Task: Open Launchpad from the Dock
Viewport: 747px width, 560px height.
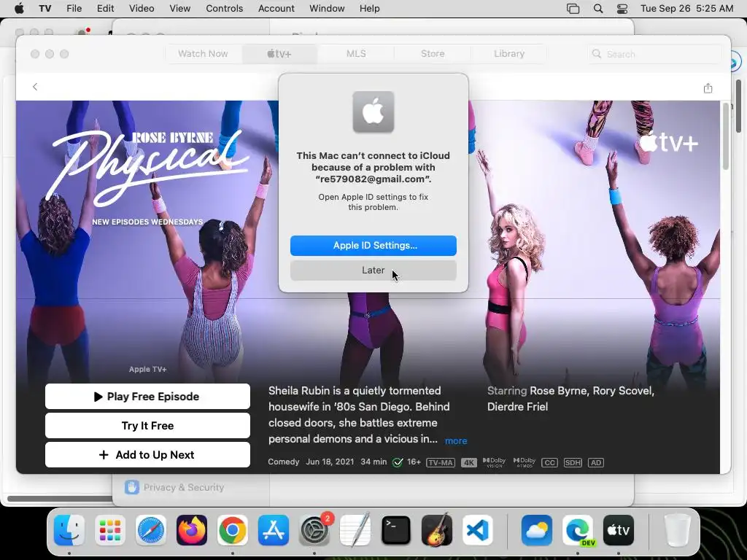Action: point(110,530)
